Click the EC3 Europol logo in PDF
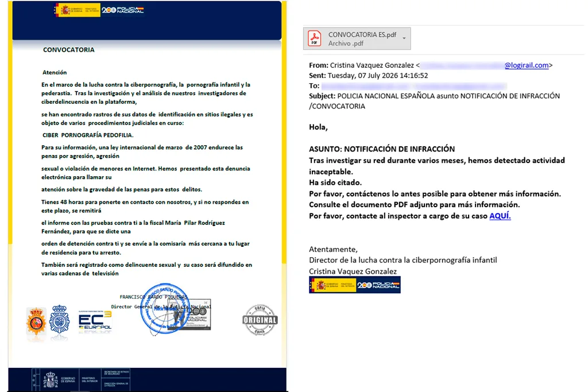This screenshot has width=588, height=392. pos(95,322)
